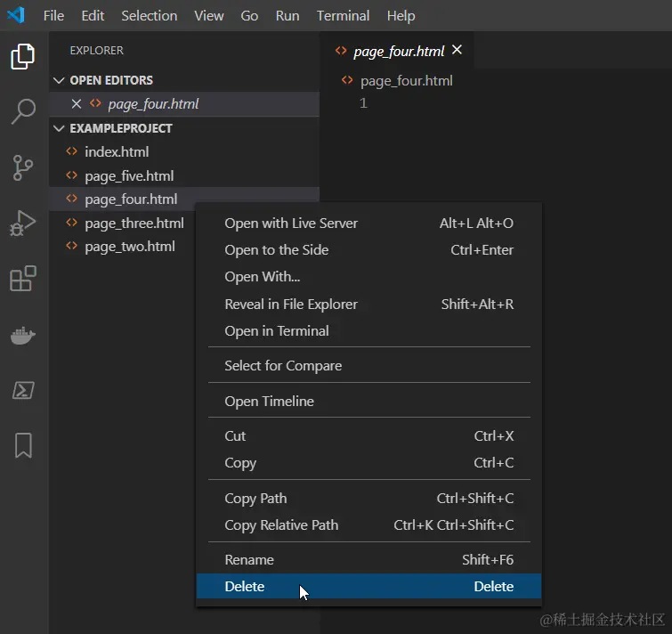Choose Open in Terminal
The width and height of the screenshot is (672, 634).
pos(368,331)
